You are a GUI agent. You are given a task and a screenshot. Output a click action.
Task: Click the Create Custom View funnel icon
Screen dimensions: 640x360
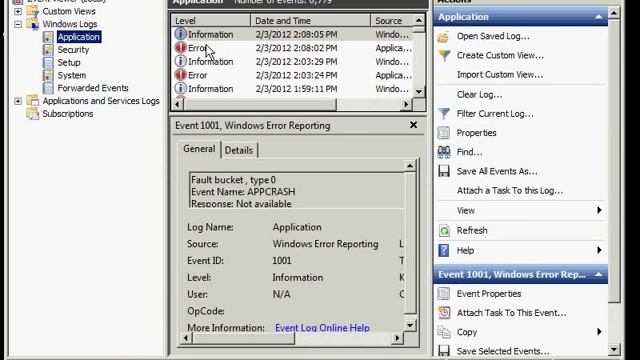444,56
